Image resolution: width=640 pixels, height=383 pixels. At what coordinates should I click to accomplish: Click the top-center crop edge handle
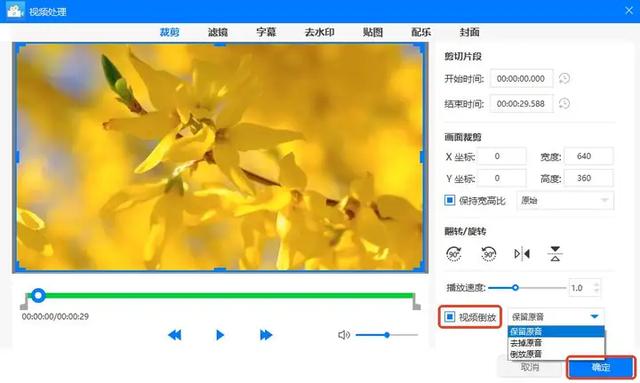[x=220, y=45]
